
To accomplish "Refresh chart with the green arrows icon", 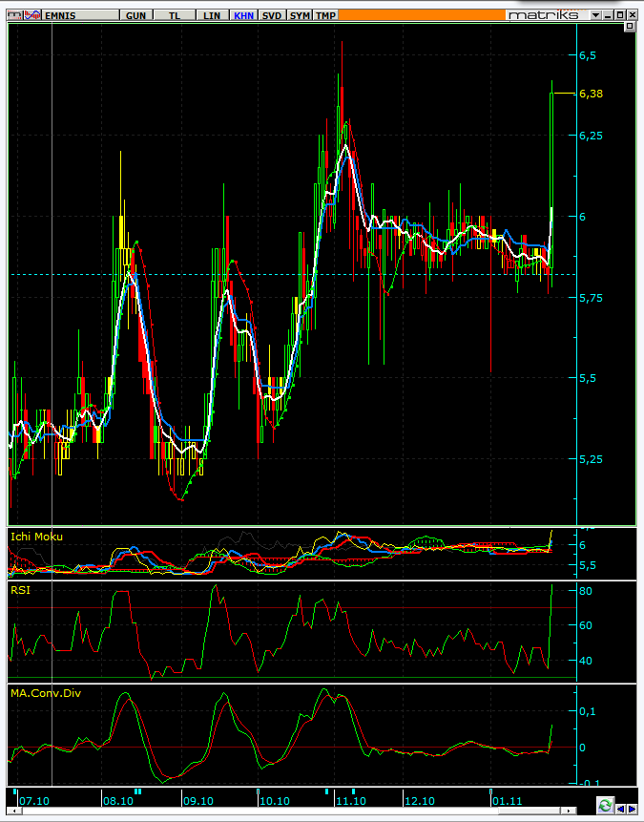I will point(605,806).
